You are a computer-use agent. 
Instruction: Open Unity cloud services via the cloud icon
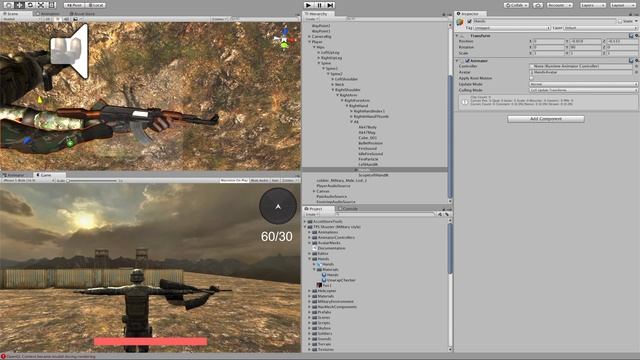click(538, 5)
